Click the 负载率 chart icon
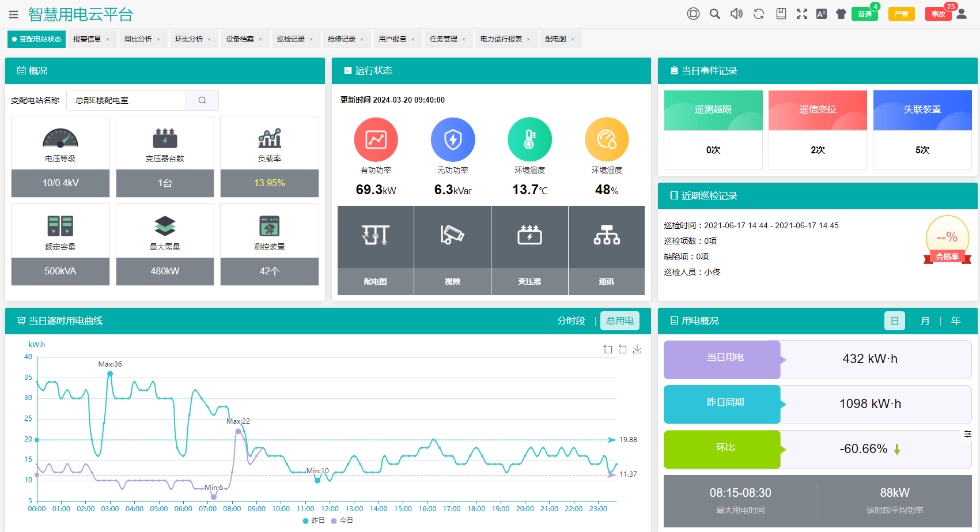This screenshot has height=532, width=980. (x=270, y=138)
